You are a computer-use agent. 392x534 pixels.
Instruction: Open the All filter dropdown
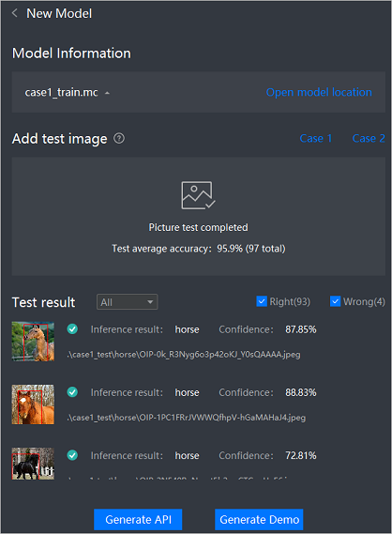tap(127, 302)
